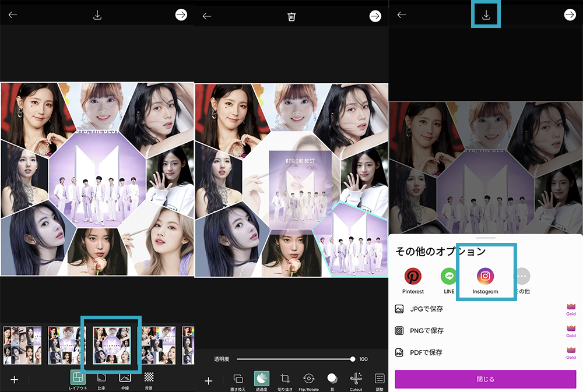Tap the download icon in right screen

tap(486, 15)
